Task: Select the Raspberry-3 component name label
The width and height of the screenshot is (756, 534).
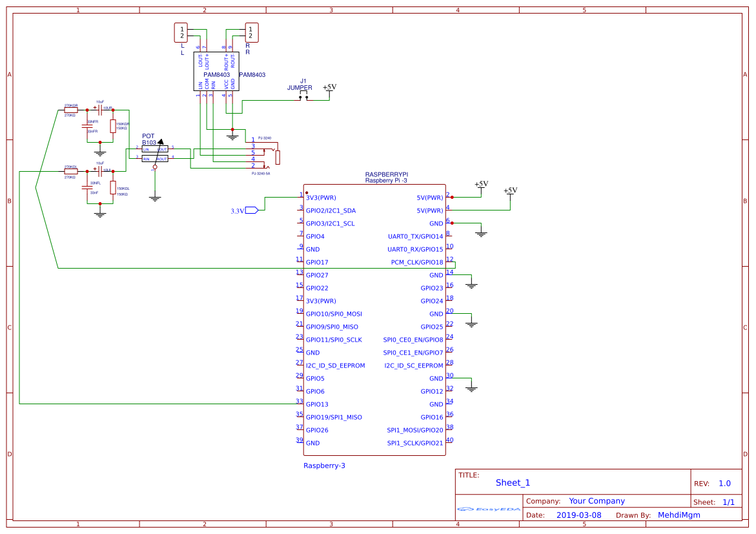Action: click(x=325, y=466)
